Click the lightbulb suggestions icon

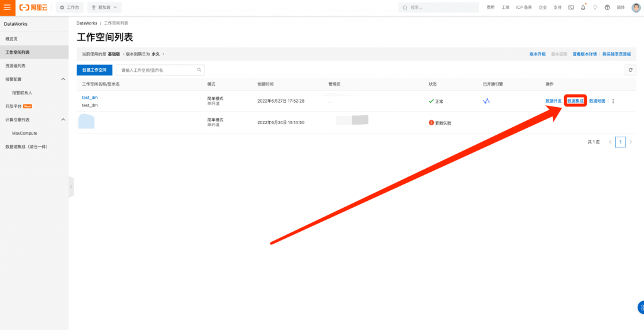click(x=595, y=8)
